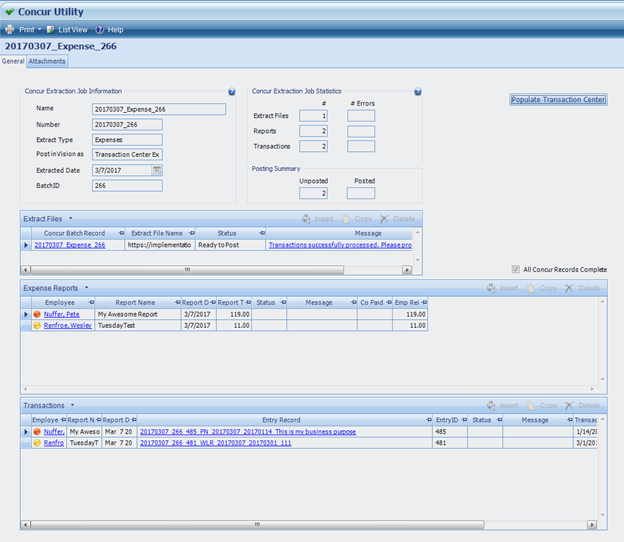Click Delete in Extract Files grid
This screenshot has width=624, height=542.
(398, 219)
